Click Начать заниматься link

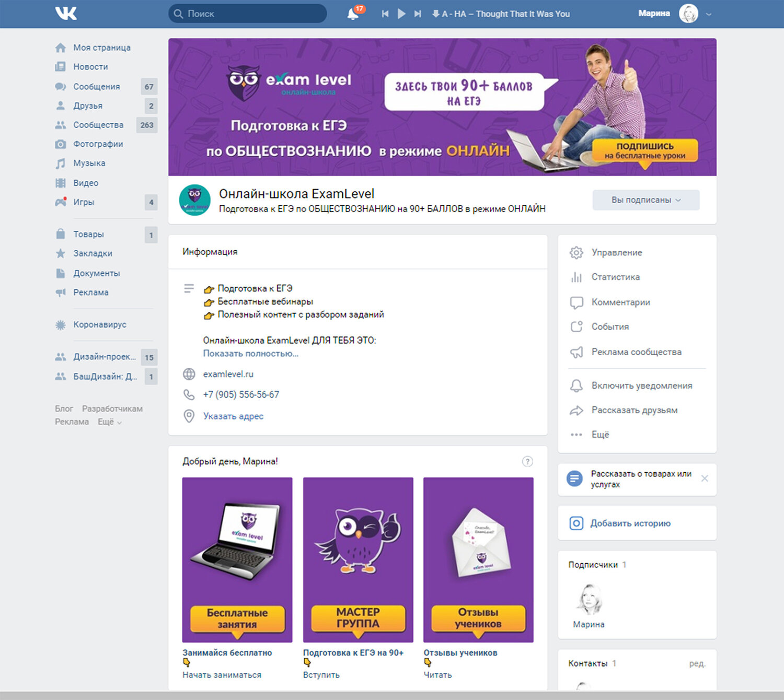tap(222, 675)
